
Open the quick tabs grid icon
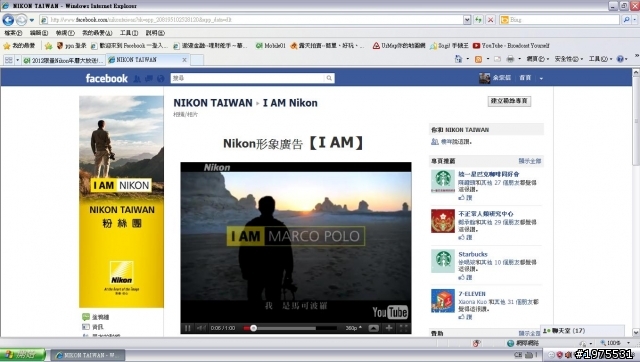(9, 60)
